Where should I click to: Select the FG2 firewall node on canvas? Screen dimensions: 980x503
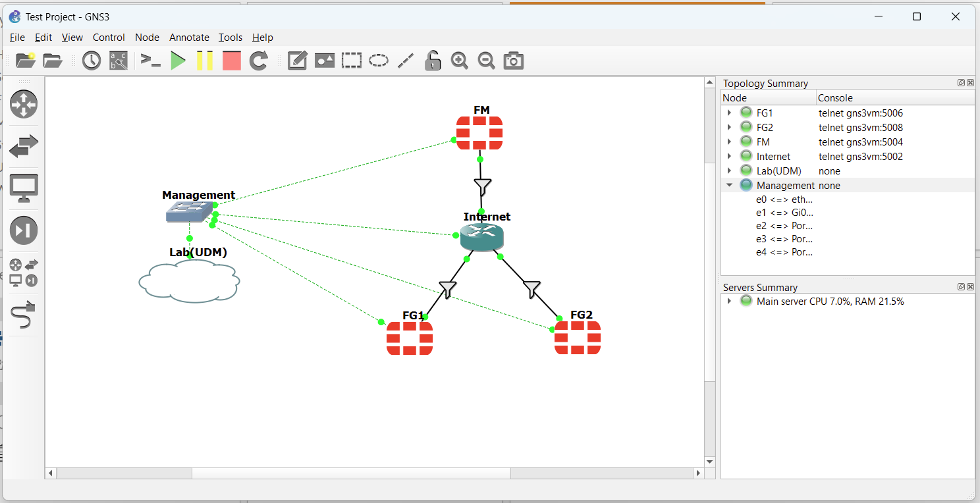click(x=578, y=338)
